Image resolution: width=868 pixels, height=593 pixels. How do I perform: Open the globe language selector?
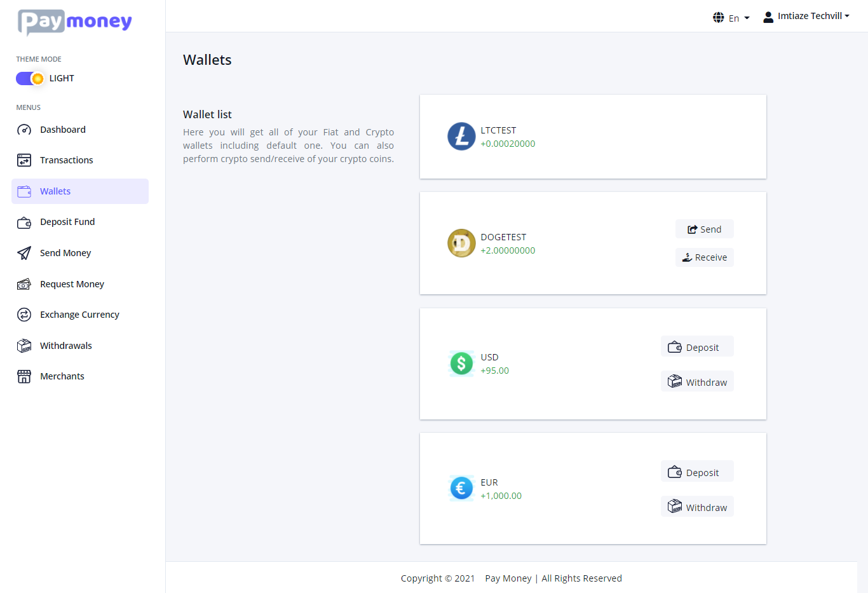(x=719, y=17)
